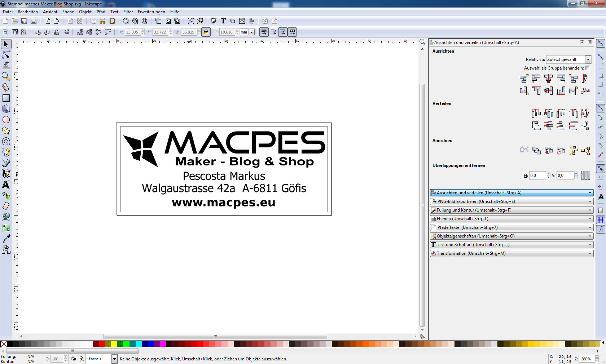Expand 'Pfadeffekte' panel
This screenshot has width=606, height=364.
coord(511,227)
